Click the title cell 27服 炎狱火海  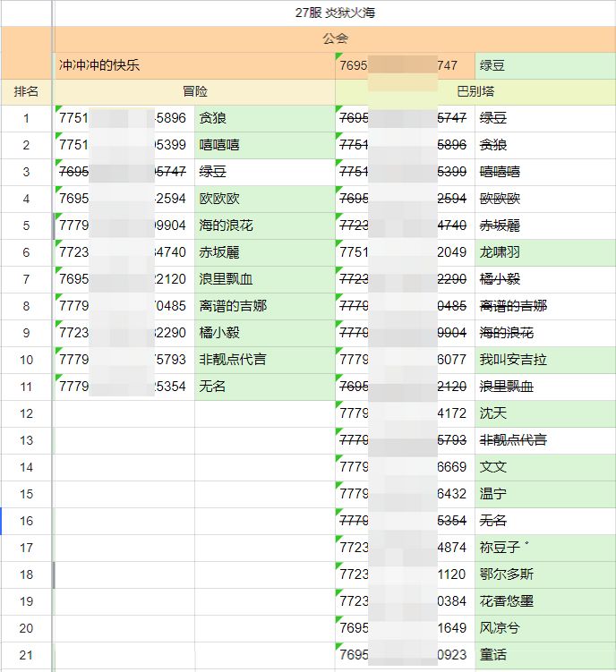(335, 13)
